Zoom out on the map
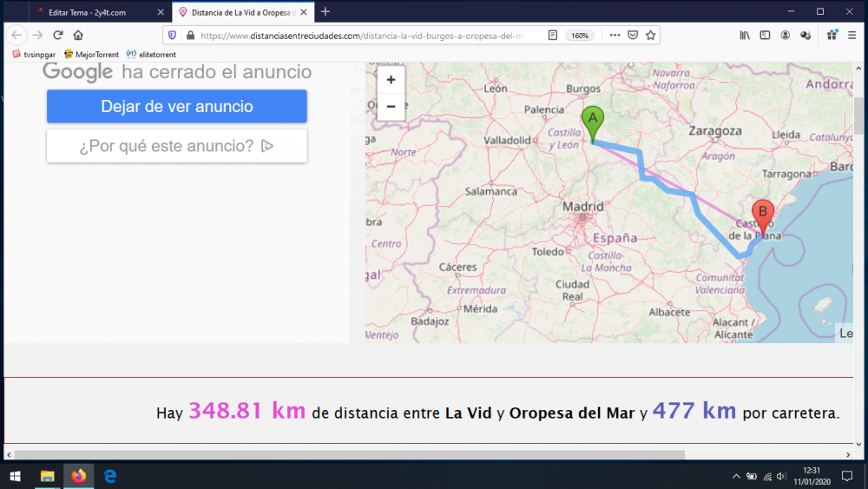The image size is (868, 489). click(x=391, y=106)
